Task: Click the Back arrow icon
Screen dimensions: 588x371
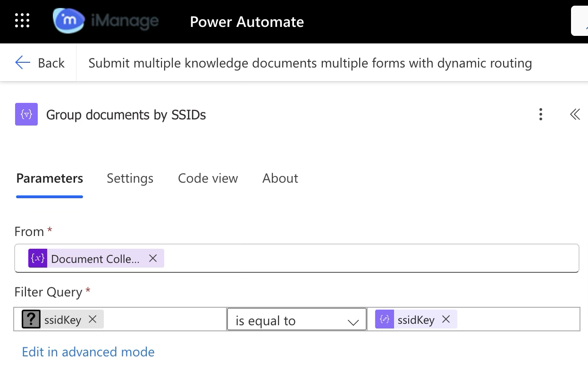Action: 22,62
